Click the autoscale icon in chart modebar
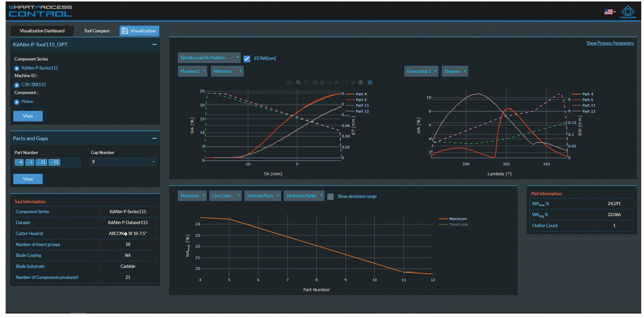The image size is (644, 318). click(329, 83)
